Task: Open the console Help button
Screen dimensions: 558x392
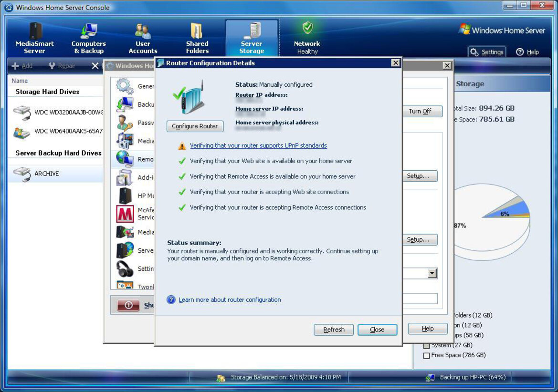Action: tap(527, 52)
